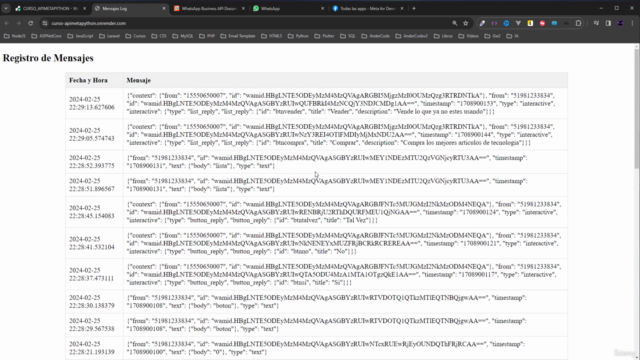The image size is (640, 360).
Task: Open the NodeJS bookmarks folder
Action: 15,36
